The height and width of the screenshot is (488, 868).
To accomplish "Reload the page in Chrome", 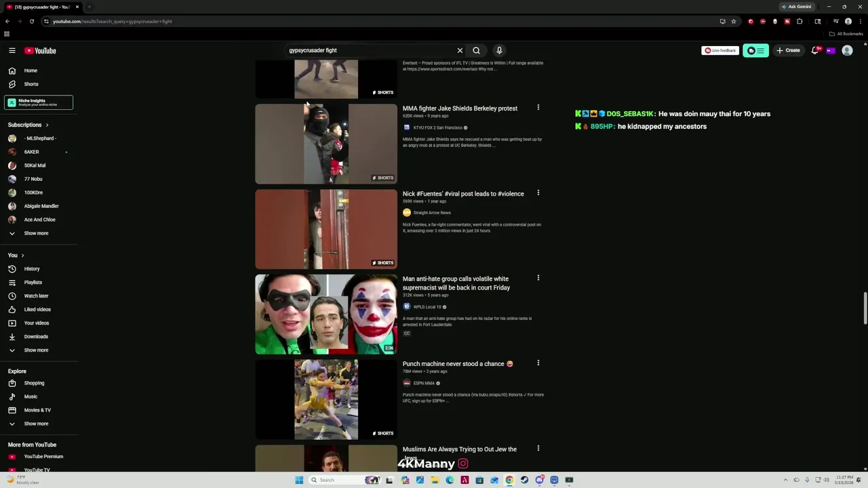I will pos(31,21).
